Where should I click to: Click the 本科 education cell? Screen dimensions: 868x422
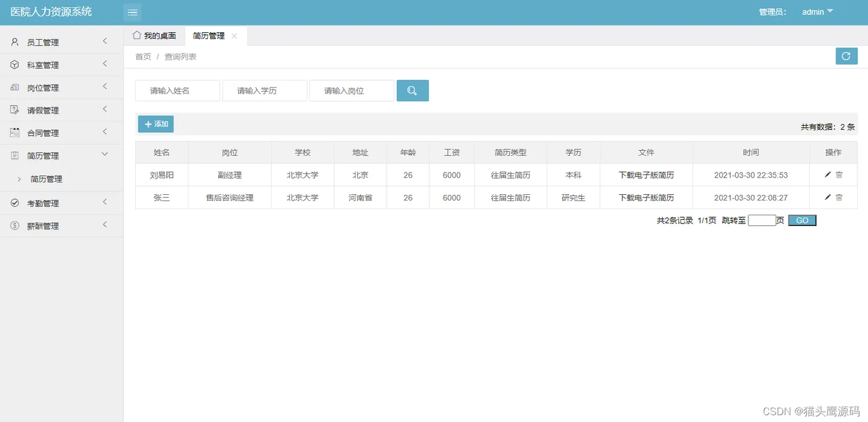click(573, 175)
